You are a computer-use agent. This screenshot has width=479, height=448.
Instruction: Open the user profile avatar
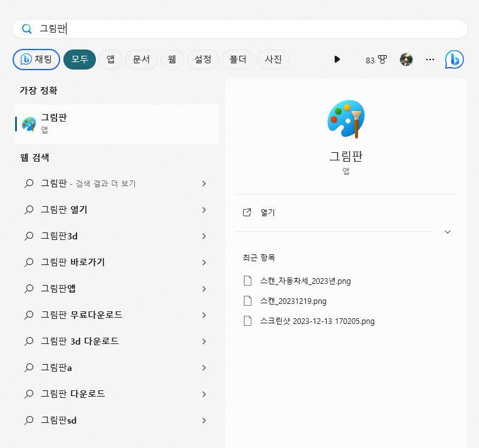pyautogui.click(x=406, y=60)
